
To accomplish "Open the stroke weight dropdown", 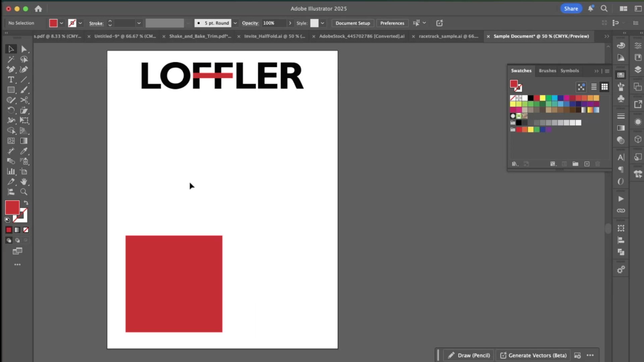I will click(139, 23).
